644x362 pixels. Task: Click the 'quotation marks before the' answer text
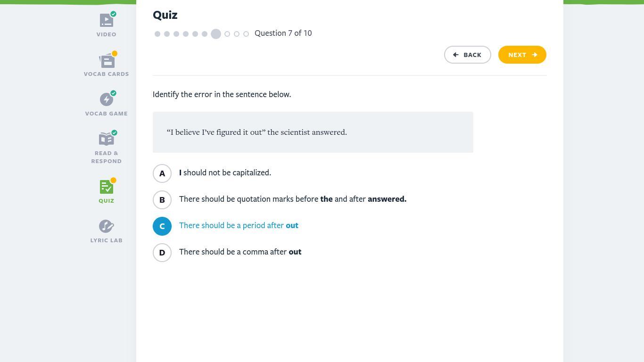tap(292, 199)
